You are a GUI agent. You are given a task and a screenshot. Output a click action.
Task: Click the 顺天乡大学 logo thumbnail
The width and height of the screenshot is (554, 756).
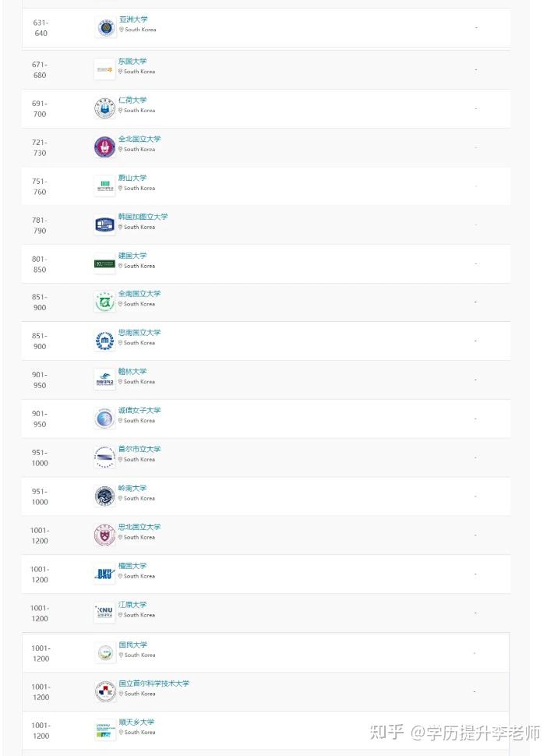[x=104, y=730]
